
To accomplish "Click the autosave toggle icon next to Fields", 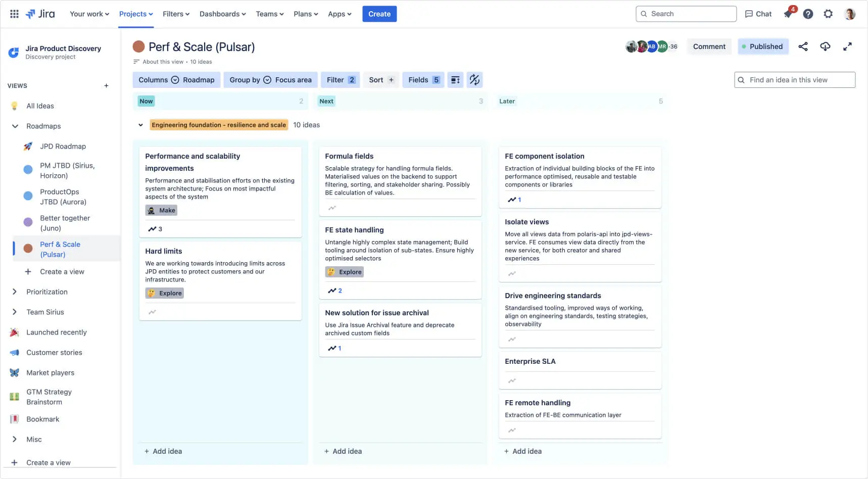I will click(474, 80).
